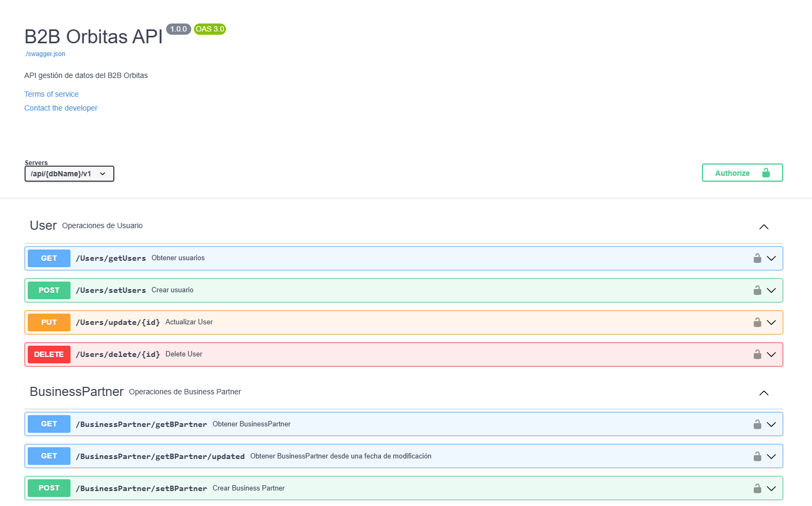The image size is (812, 506).
Task: Collapse the BusinessPartner operations section
Action: click(x=763, y=393)
